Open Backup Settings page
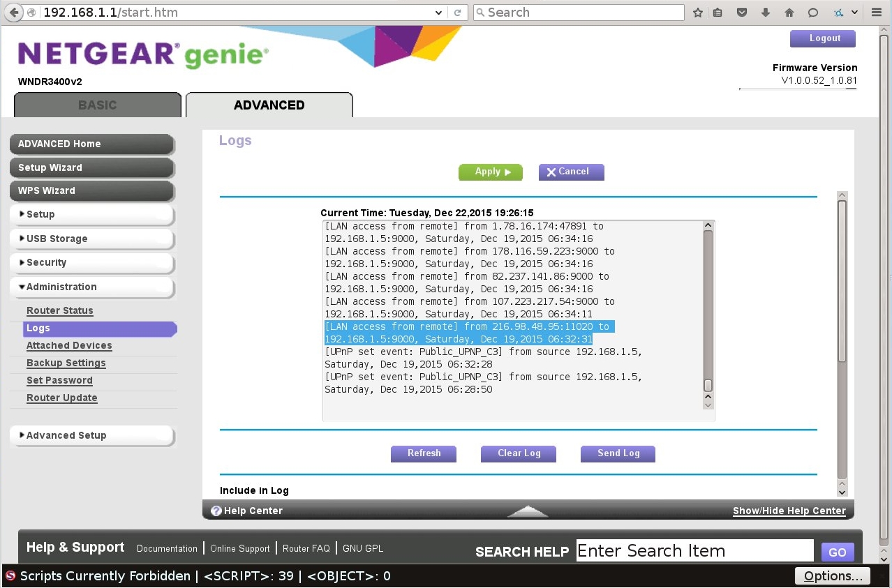Viewport: 892px width, 588px height. [66, 363]
